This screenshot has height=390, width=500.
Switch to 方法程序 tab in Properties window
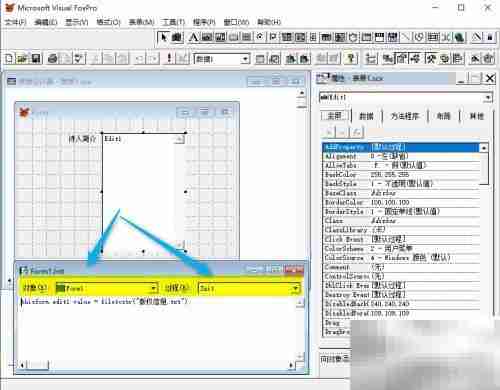tap(405, 116)
